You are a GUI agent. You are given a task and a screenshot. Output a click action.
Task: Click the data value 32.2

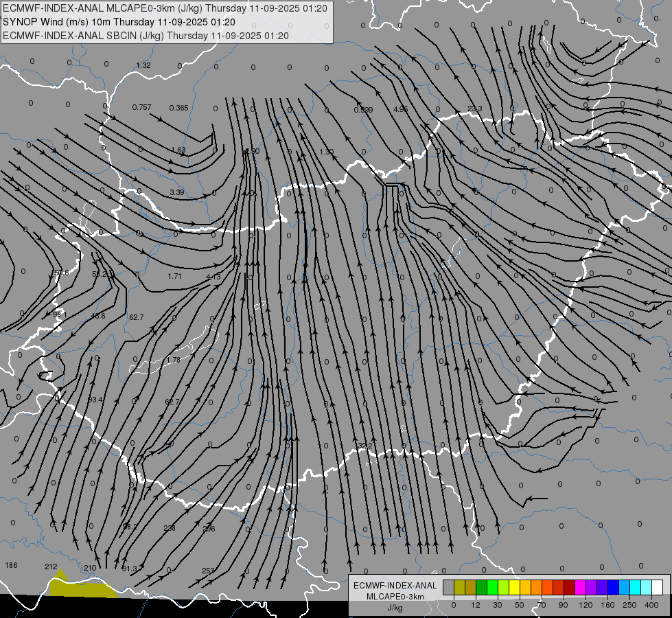(x=364, y=446)
